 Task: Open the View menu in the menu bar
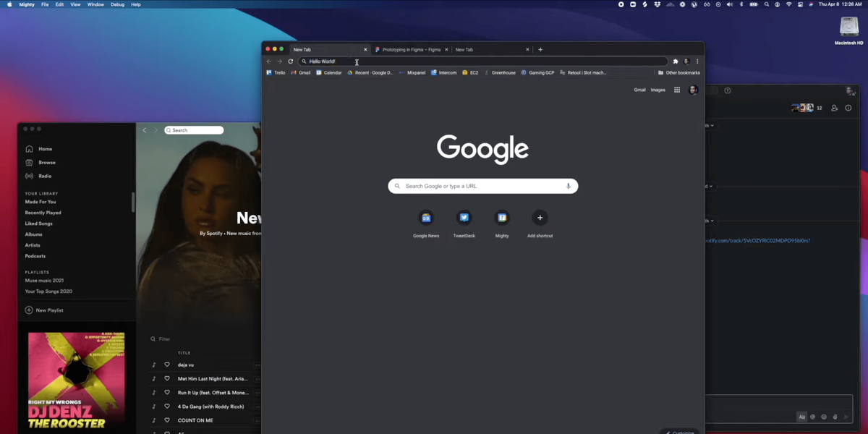tap(75, 4)
